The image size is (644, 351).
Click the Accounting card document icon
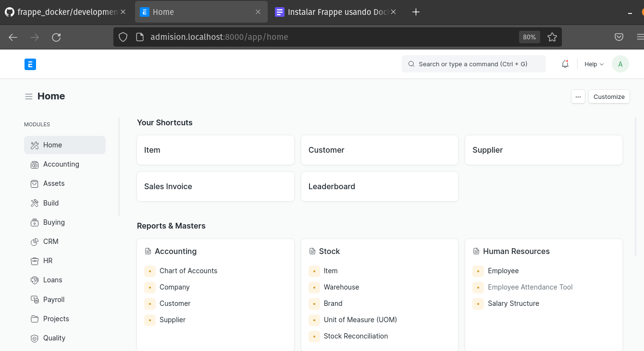(x=148, y=251)
